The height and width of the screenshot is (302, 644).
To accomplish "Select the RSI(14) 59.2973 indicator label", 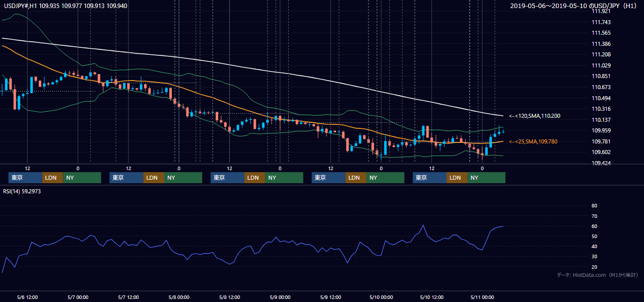I will [x=22, y=191].
